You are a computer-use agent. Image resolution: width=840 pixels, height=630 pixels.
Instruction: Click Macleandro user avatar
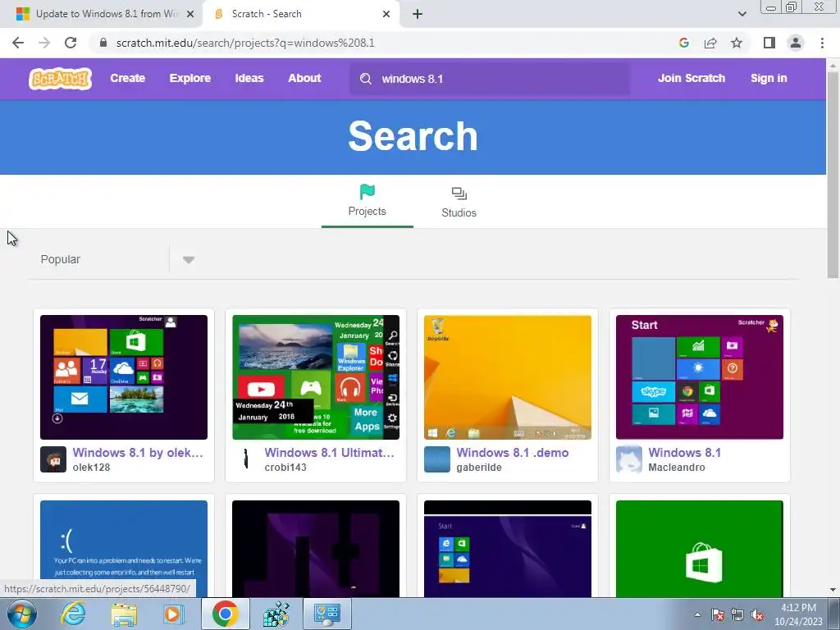click(629, 459)
